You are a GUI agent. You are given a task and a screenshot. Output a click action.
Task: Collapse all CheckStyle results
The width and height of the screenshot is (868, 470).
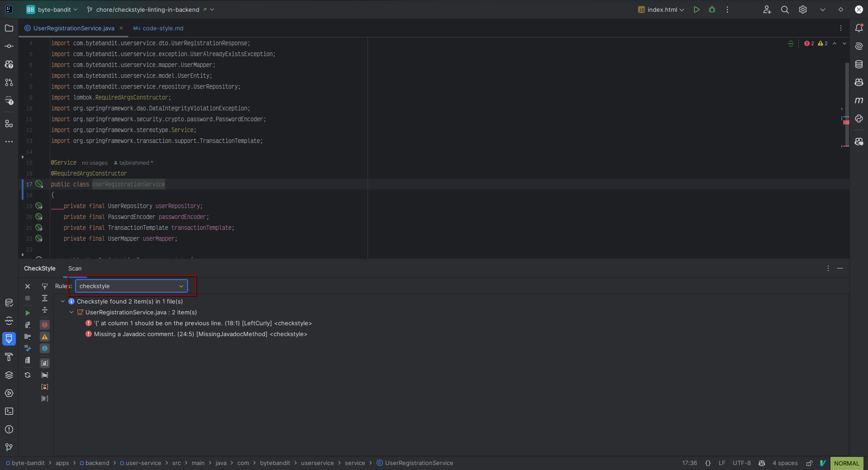tap(45, 310)
